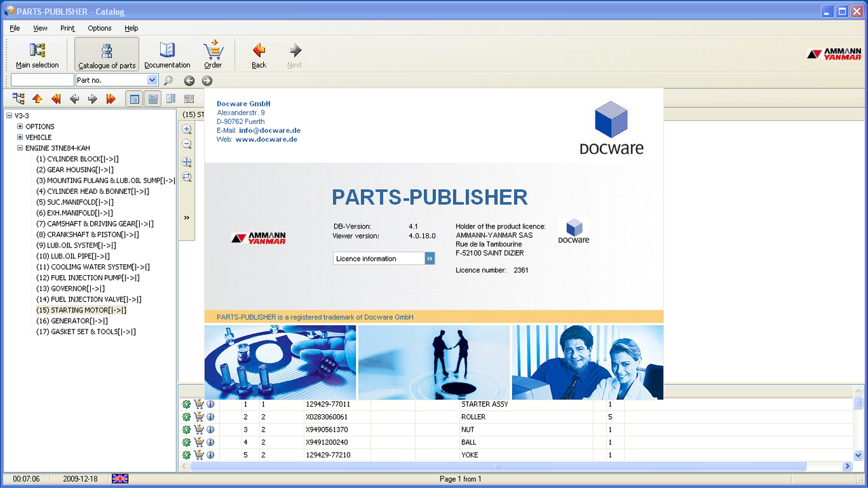
Task: Select (16) GENERATOR entry
Action: [x=72, y=321]
